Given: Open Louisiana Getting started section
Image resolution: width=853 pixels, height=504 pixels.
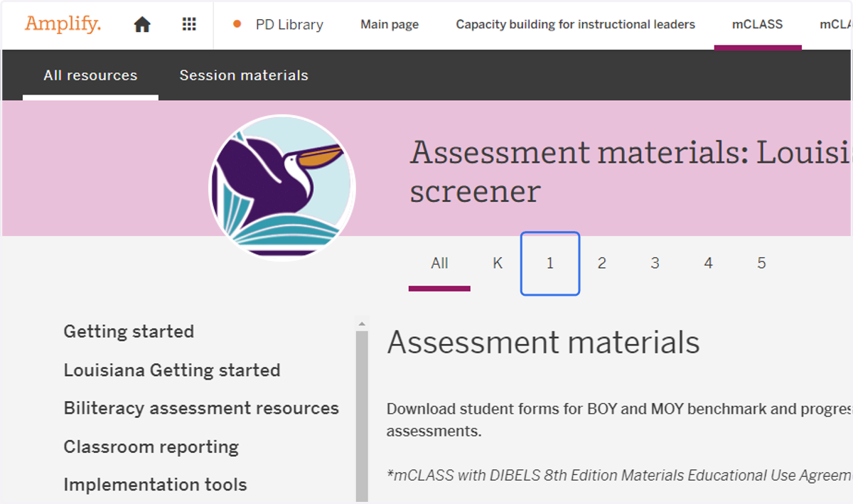Looking at the screenshot, I should pyautogui.click(x=172, y=370).
